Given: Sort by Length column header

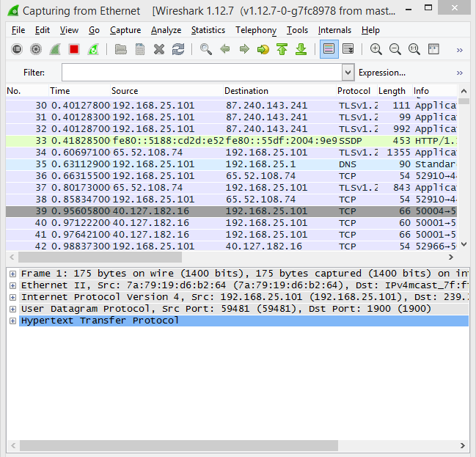Looking at the screenshot, I should pos(395,91).
